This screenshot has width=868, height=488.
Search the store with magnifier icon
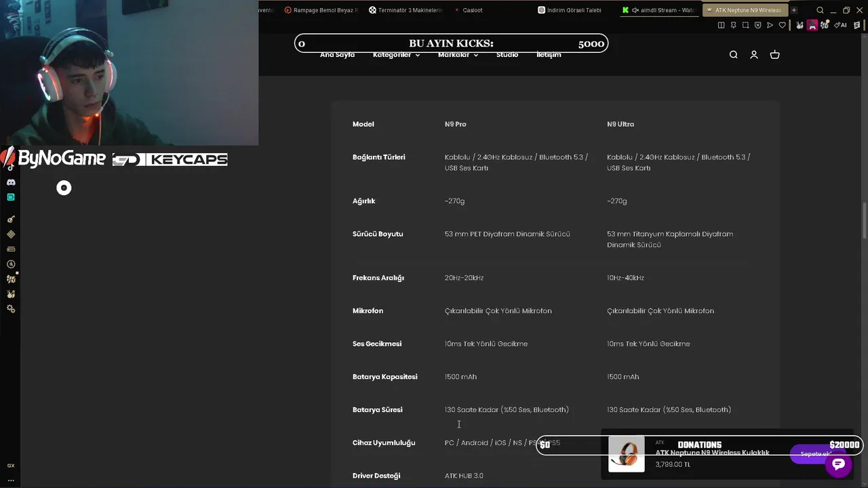point(733,55)
